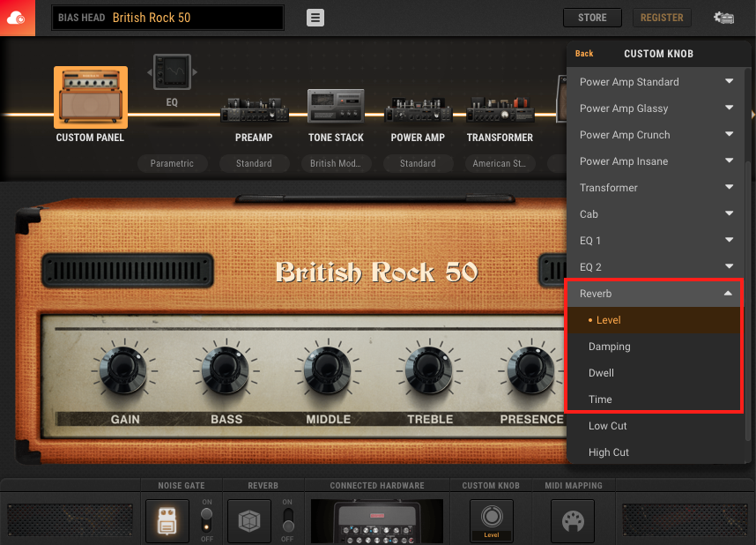The width and height of the screenshot is (756, 545).
Task: Adjust the GAIN knob on the amp
Action: pyautogui.click(x=123, y=369)
